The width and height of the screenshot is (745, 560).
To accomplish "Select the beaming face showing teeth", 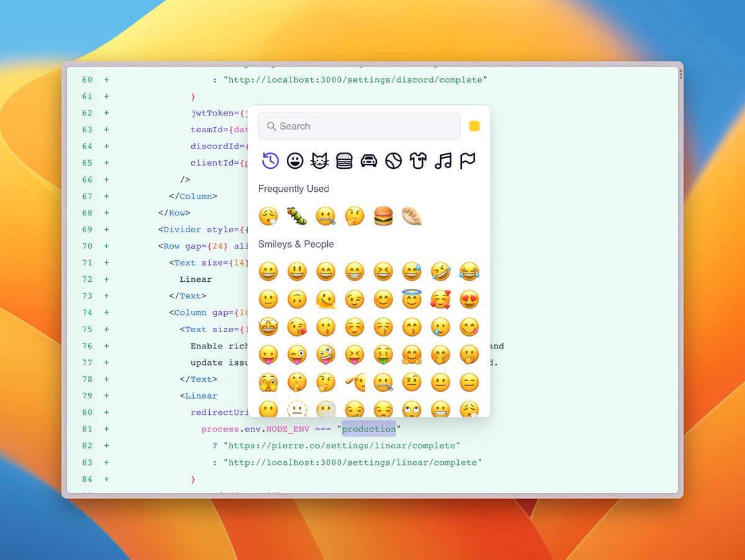I will pos(354,271).
